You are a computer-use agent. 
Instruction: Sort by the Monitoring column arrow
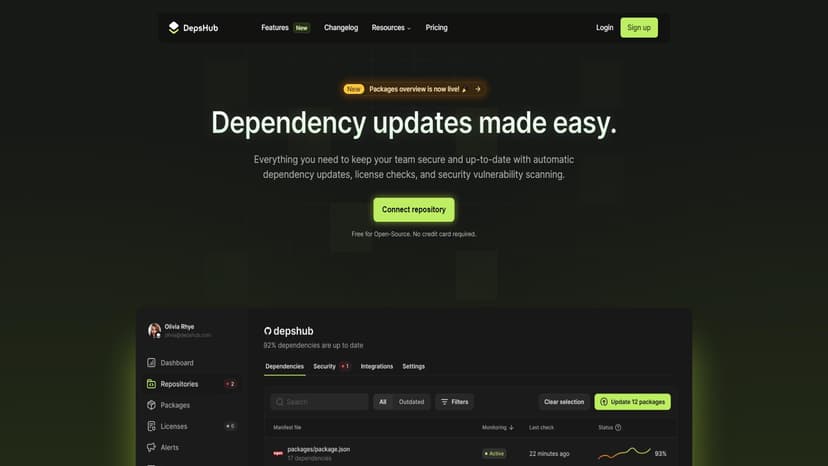[511, 427]
